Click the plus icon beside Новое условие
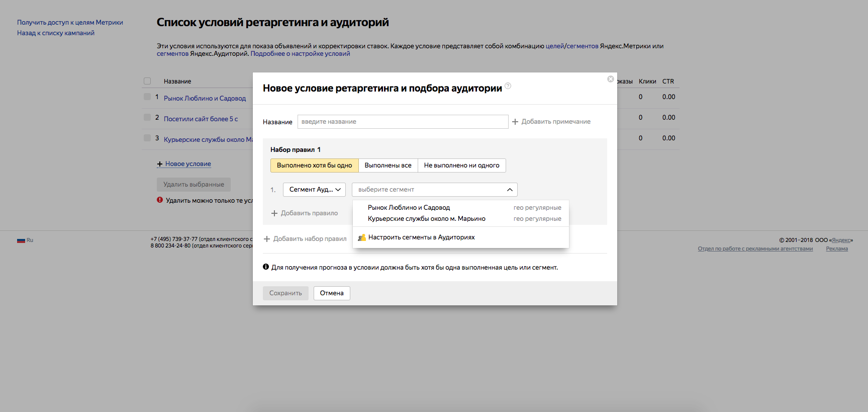868x412 pixels. coord(160,164)
